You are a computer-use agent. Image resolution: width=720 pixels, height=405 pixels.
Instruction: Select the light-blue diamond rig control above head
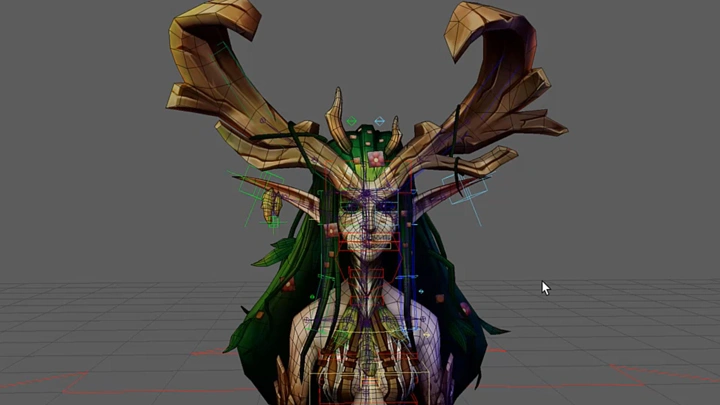379,121
